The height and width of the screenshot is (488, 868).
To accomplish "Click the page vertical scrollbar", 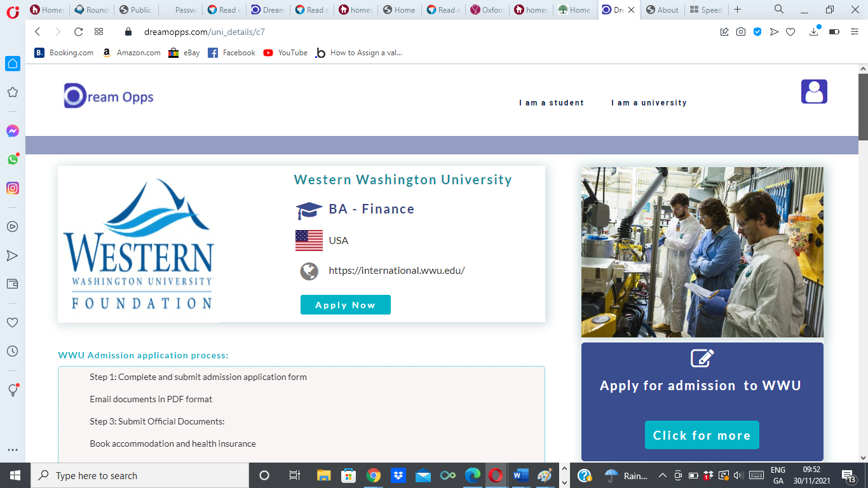I will point(863,254).
